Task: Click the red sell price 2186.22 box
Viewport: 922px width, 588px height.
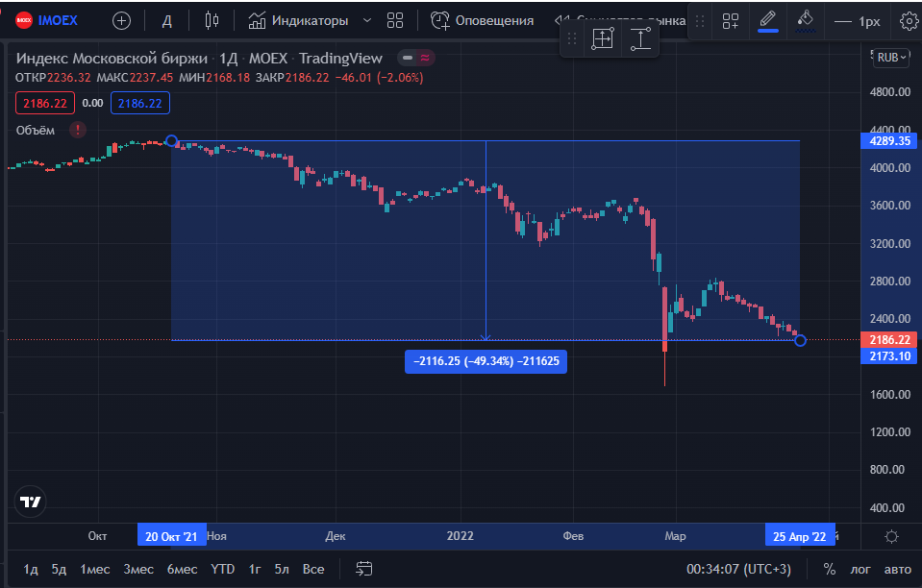Action: pos(44,104)
